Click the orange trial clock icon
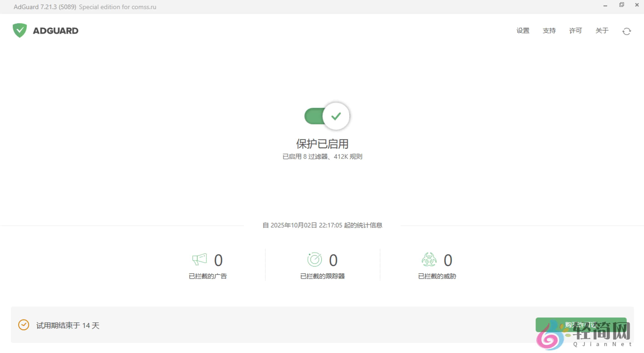Screen dimensions: 644x353 tap(23, 325)
